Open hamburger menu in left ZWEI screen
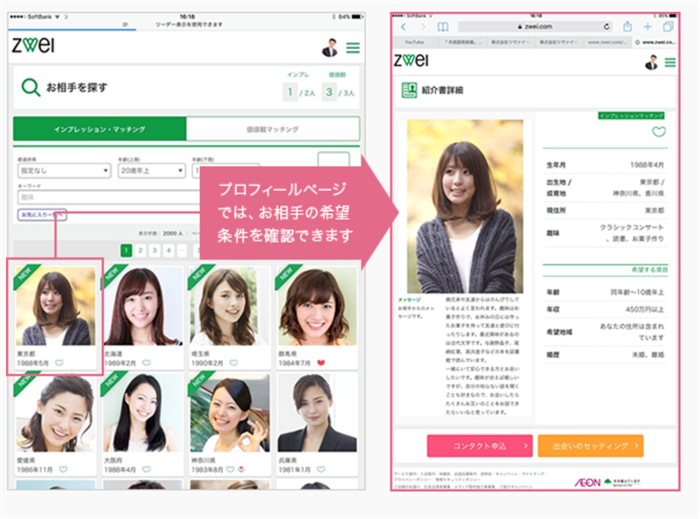The image size is (700, 519). [x=353, y=48]
